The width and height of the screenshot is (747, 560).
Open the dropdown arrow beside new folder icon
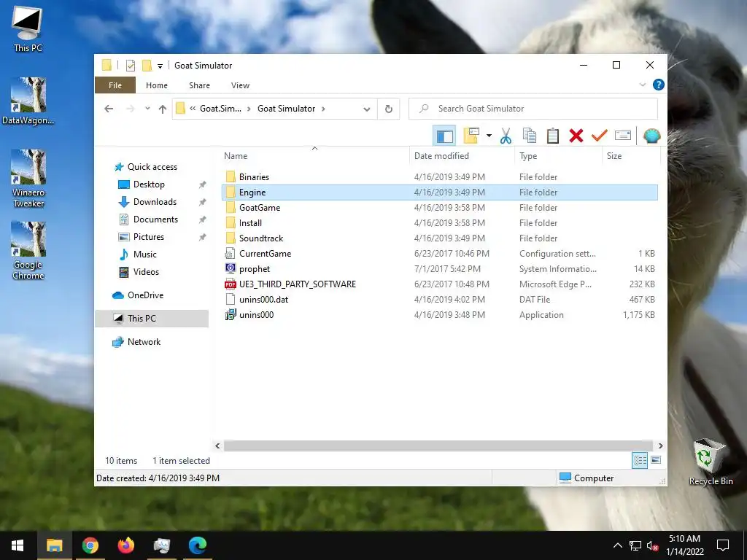(489, 136)
